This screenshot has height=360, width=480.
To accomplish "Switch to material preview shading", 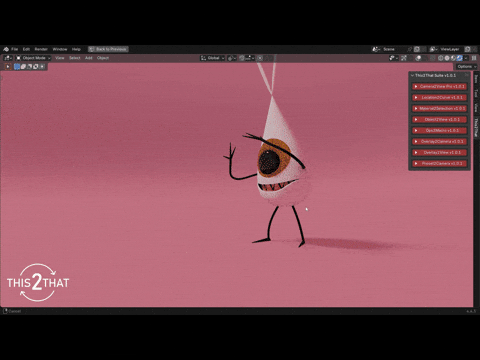I will 453,58.
